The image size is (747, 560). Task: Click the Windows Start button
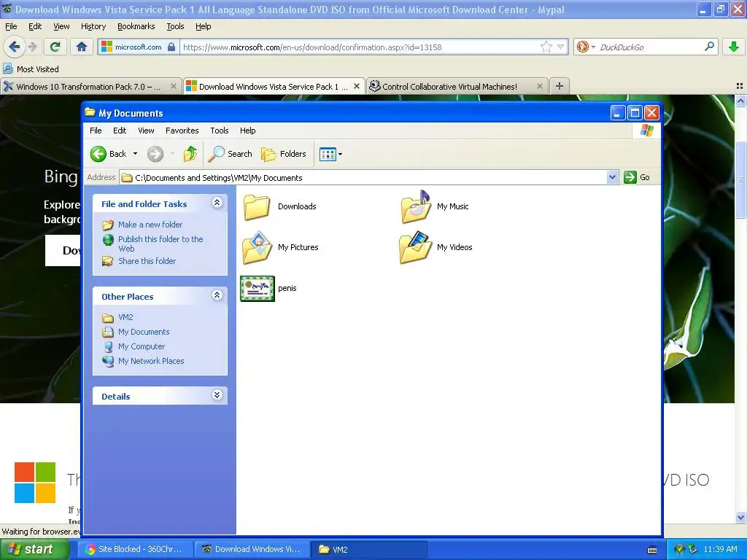(34, 549)
